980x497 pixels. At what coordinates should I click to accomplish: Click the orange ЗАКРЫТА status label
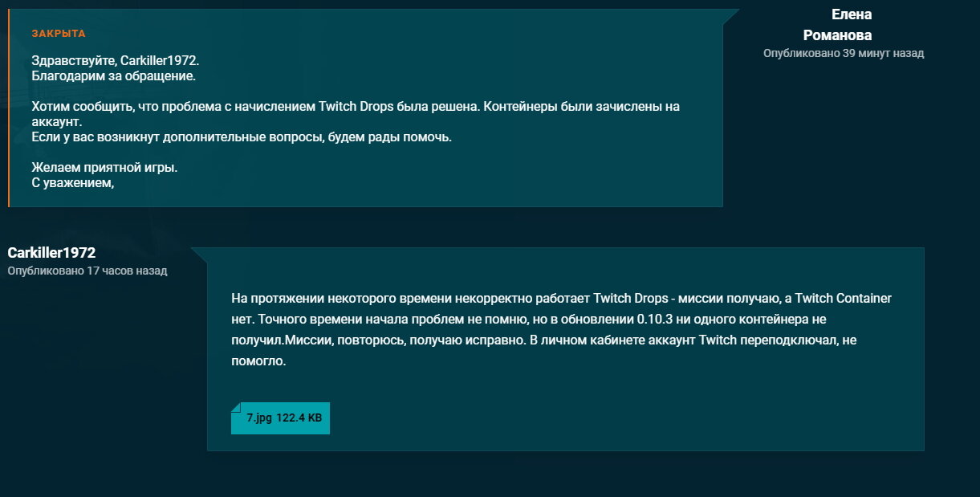click(59, 34)
